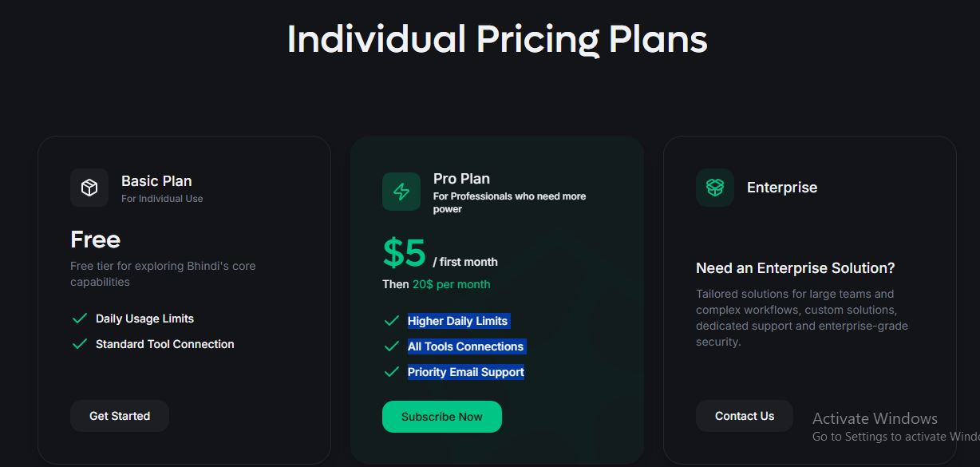Click the highlighted Higher Daily Limits text
980x467 pixels.
click(458, 321)
